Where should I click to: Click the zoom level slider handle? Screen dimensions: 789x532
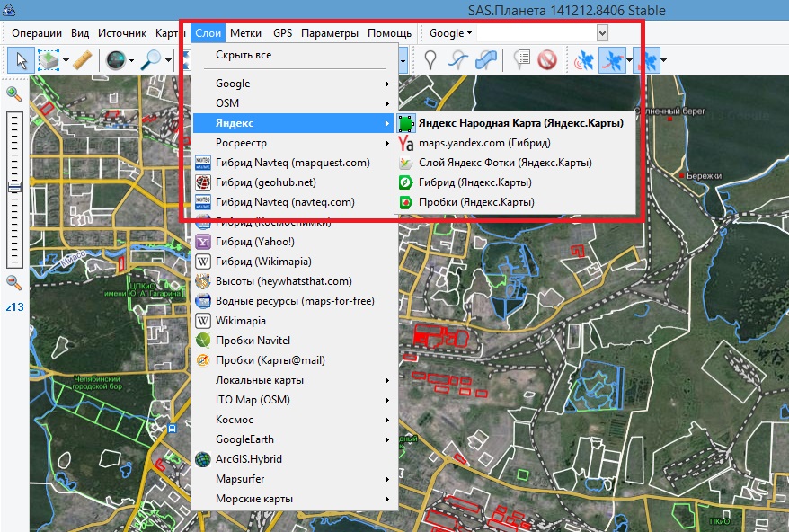(x=14, y=187)
